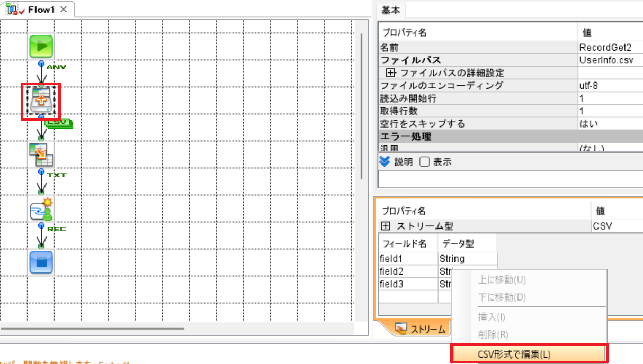Click the データ型 column header
643x364 pixels.
[468, 243]
